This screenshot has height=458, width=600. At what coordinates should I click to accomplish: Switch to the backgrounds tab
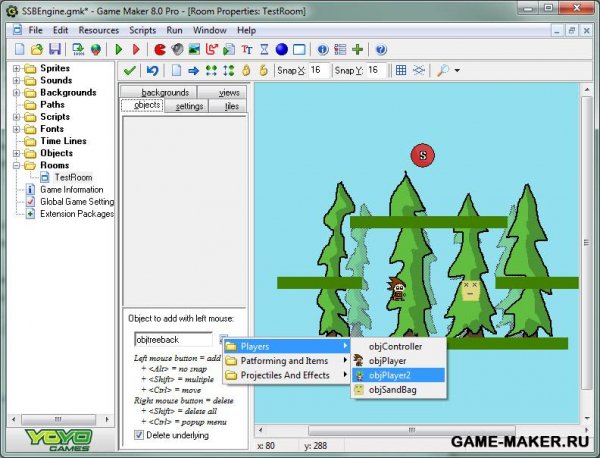[x=159, y=92]
